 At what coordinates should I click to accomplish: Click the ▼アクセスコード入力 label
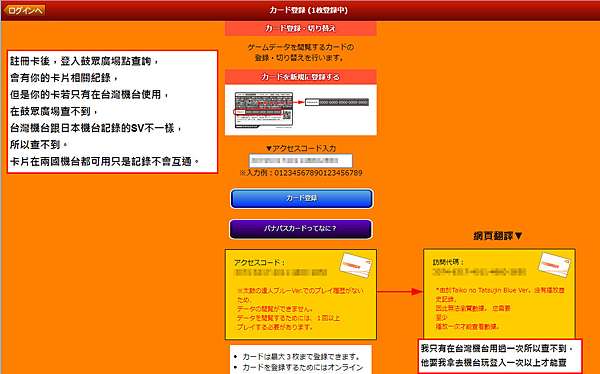[x=301, y=149]
